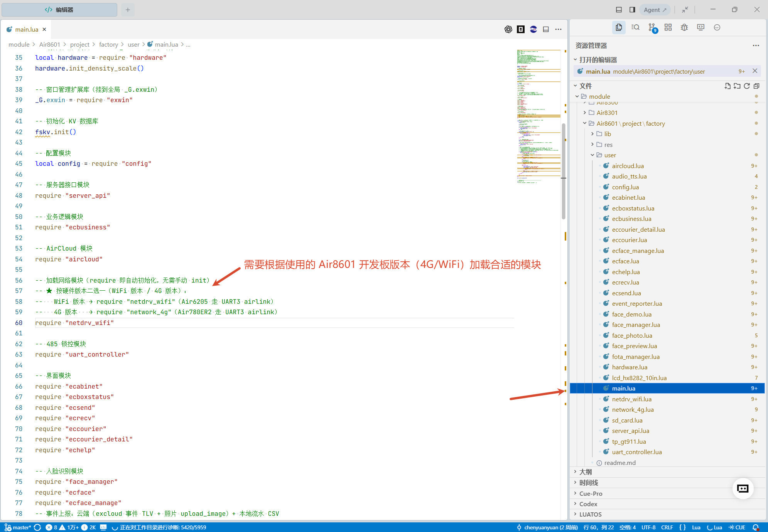Click the ChatGPT icon in editor toolbar
The width and height of the screenshot is (768, 532).
tap(508, 29)
